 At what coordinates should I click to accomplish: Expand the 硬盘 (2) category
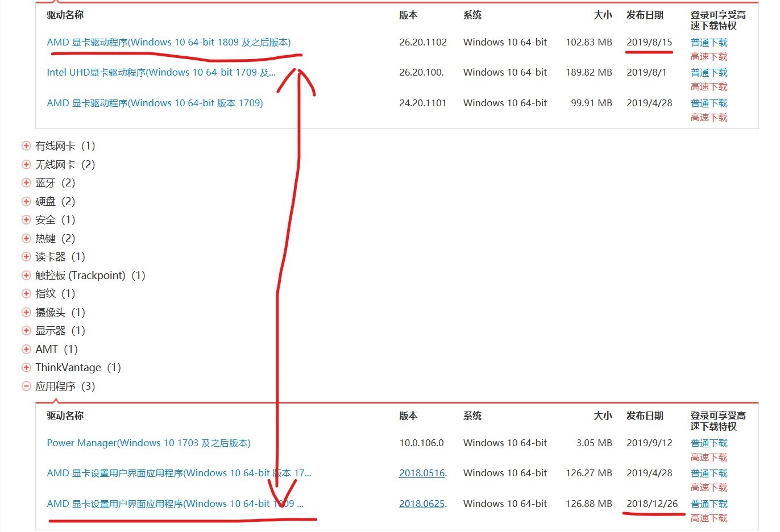(26, 202)
